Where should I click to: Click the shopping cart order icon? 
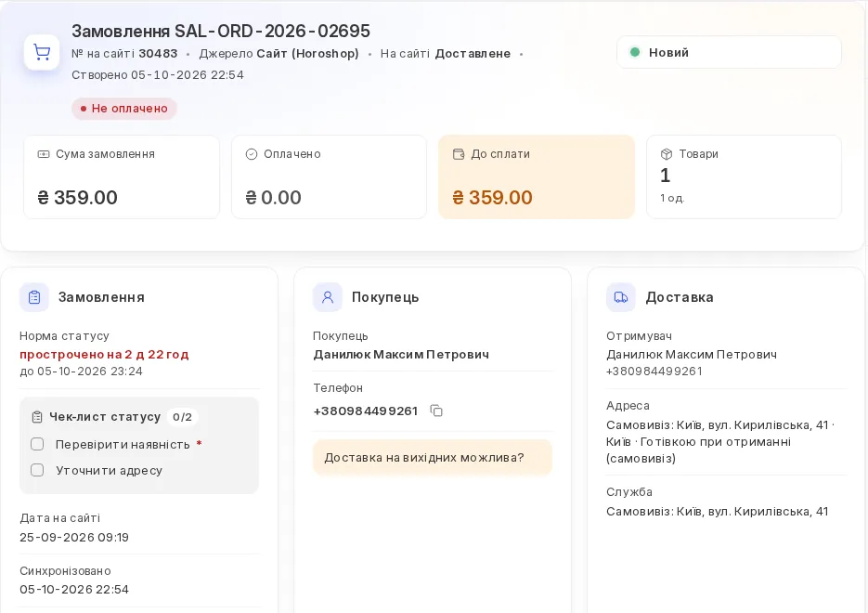[42, 52]
